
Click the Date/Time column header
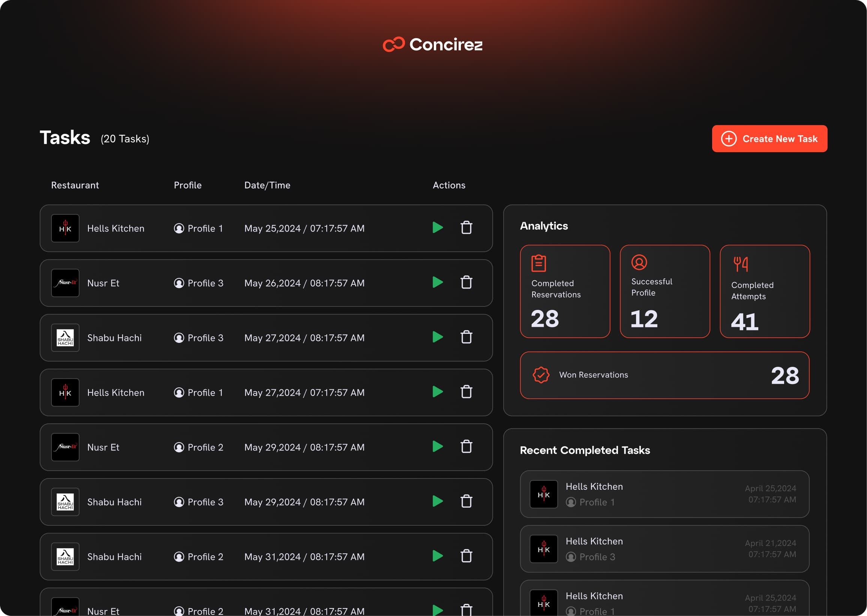[x=267, y=185]
